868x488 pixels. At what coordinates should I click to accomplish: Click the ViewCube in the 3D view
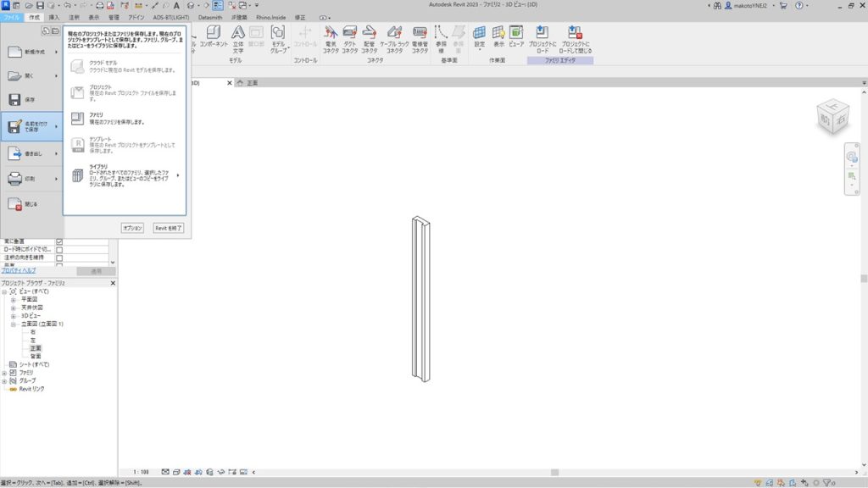[x=832, y=116]
